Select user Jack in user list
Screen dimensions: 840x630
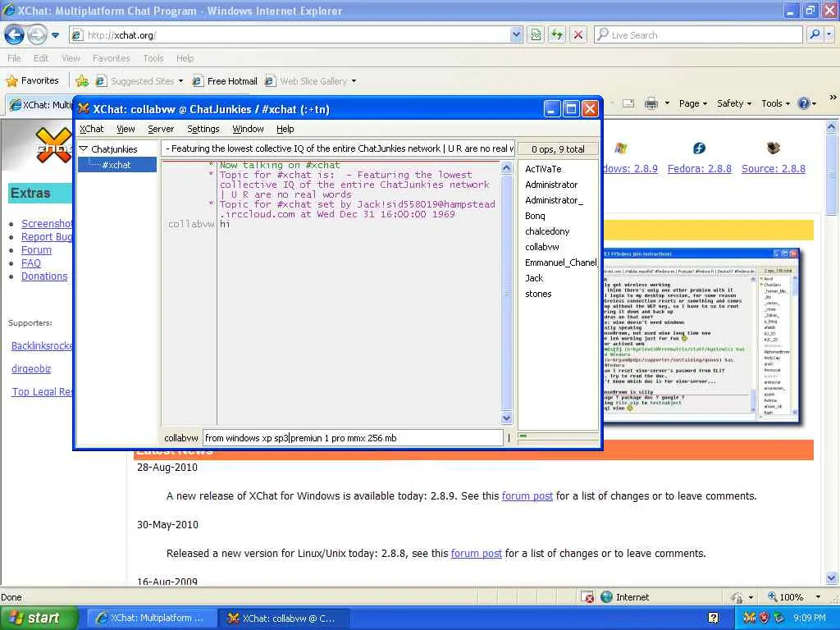pos(533,278)
